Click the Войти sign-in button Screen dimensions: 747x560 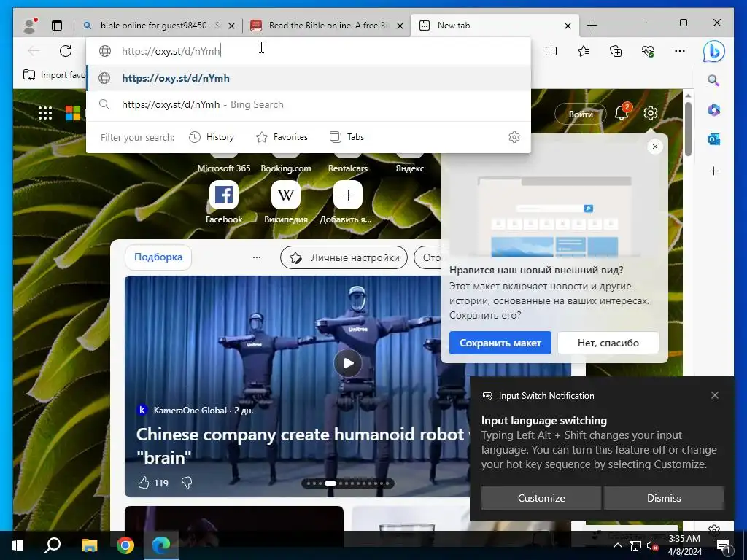(x=581, y=114)
